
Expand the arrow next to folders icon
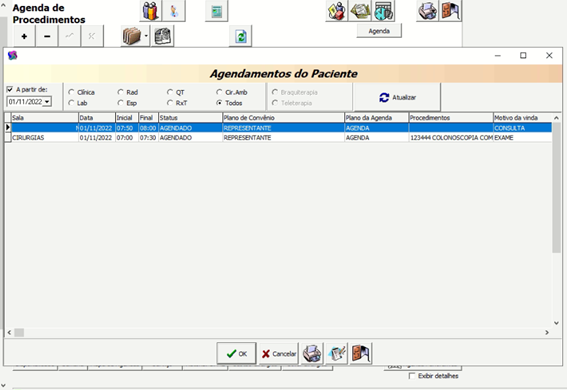146,36
